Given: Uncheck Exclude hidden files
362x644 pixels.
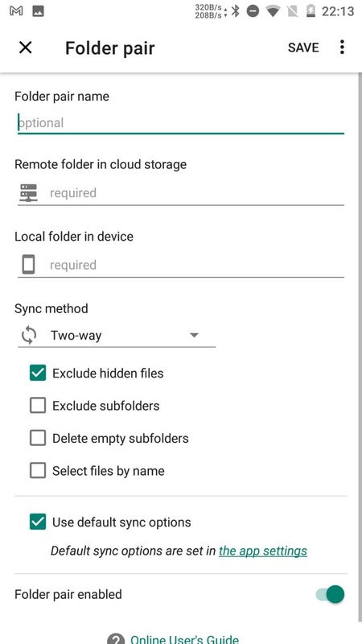Looking at the screenshot, I should click(38, 373).
